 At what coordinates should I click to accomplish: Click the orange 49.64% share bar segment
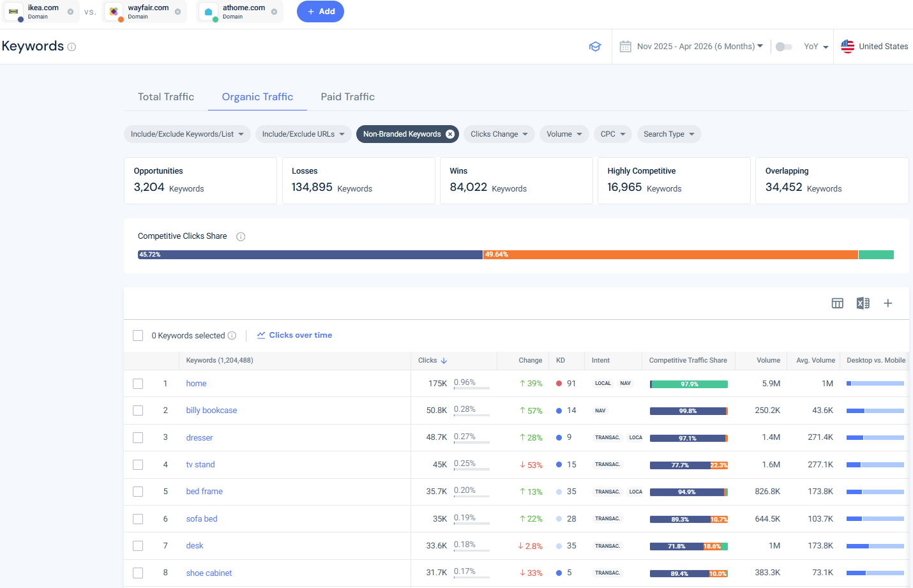point(670,255)
